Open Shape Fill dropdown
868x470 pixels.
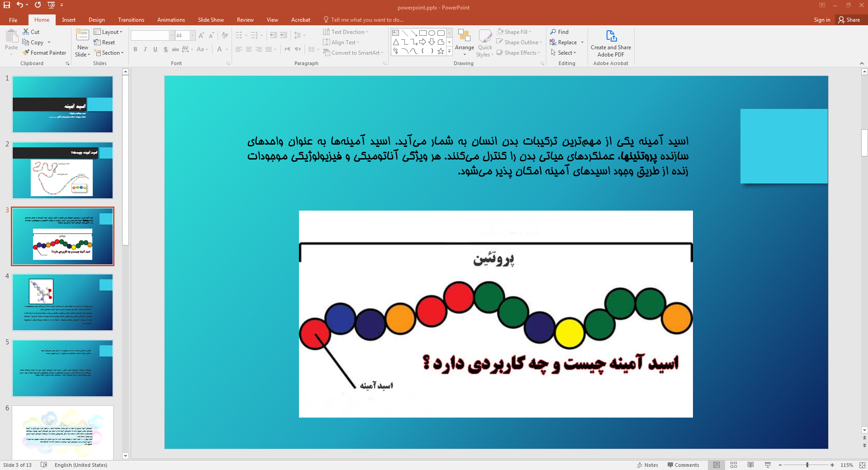tap(514, 32)
